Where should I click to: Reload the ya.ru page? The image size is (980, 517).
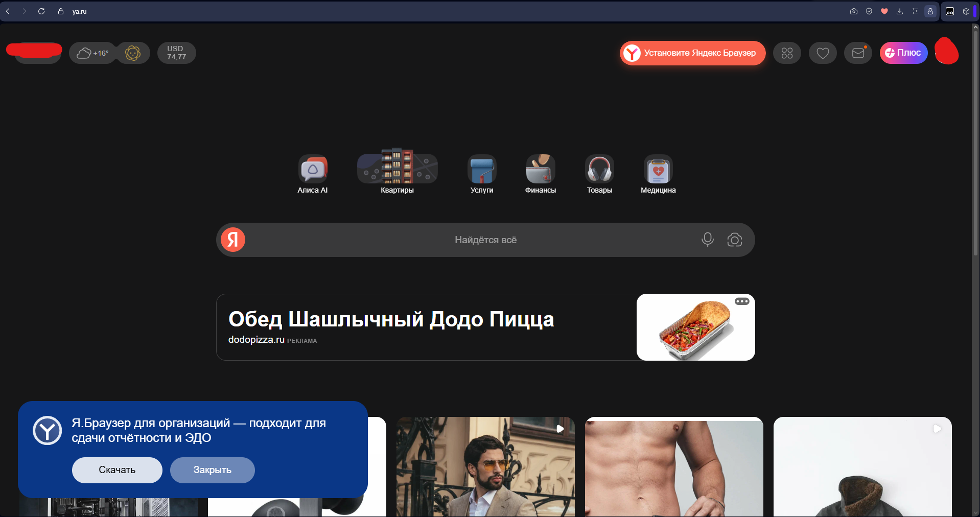click(x=41, y=11)
